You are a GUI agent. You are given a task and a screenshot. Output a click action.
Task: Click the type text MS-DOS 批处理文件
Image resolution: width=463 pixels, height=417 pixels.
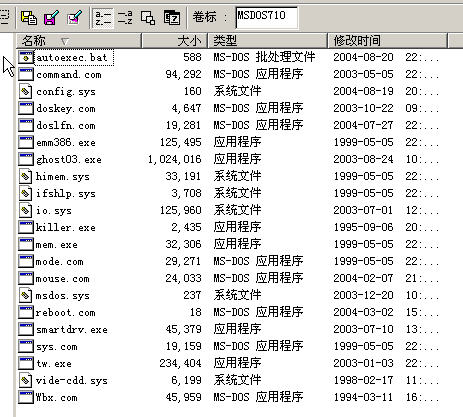pos(264,57)
